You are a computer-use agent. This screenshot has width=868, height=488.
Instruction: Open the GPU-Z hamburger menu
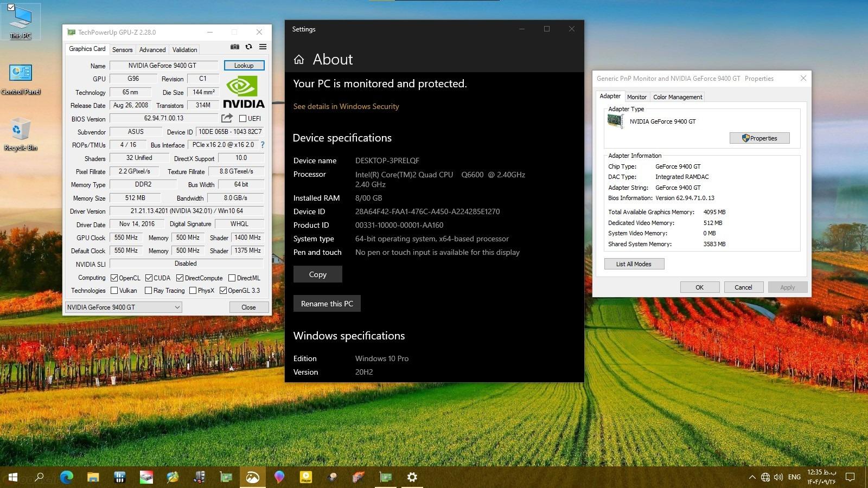pyautogui.click(x=263, y=47)
